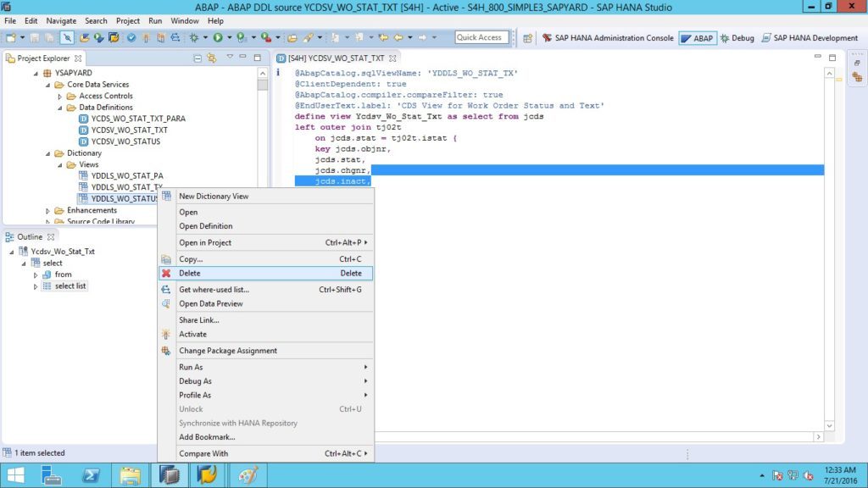Click '1 item selected' status text

pos(39,453)
